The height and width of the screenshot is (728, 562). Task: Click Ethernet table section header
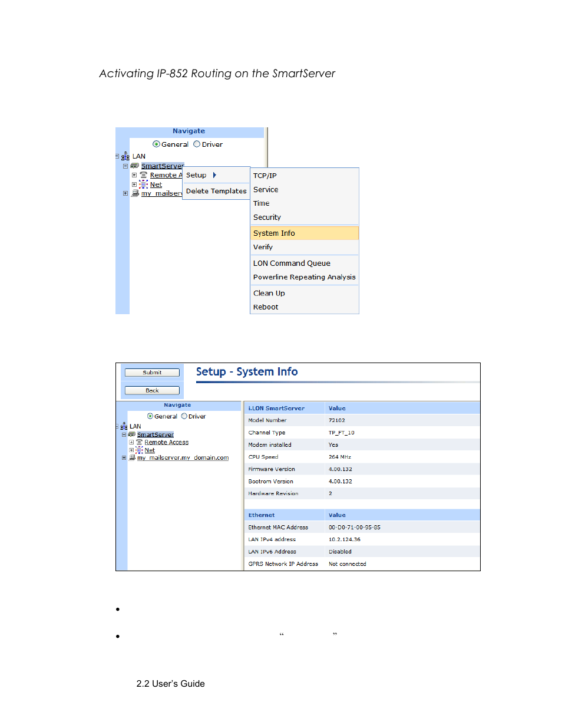[x=262, y=515]
